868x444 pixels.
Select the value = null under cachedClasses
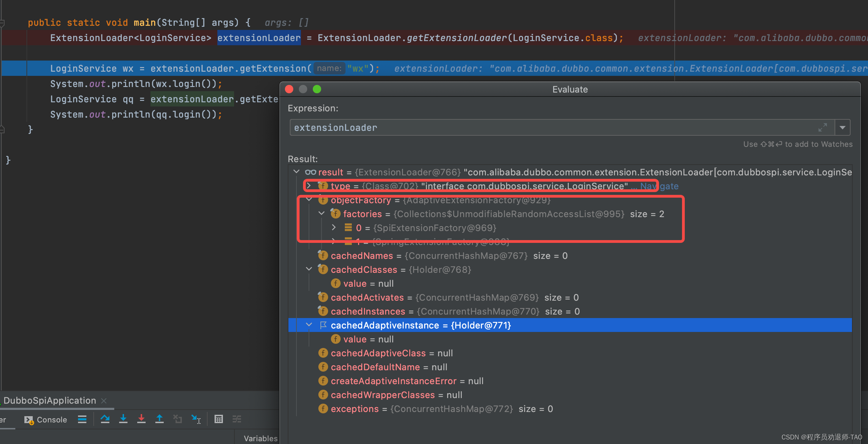(x=570, y=284)
